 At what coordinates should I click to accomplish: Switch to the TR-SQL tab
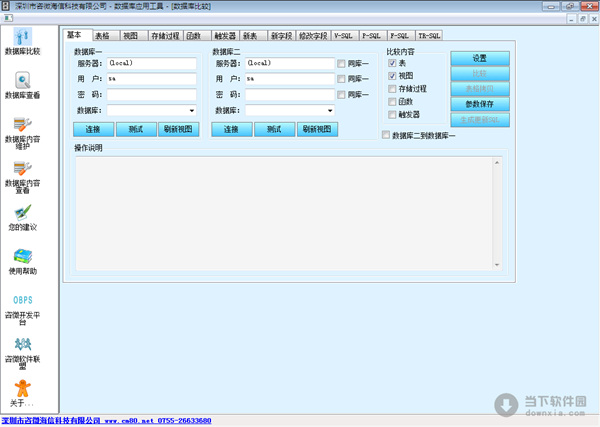click(429, 36)
